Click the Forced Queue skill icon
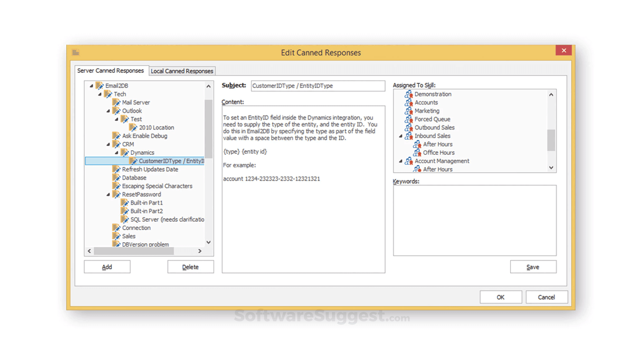 409,119
